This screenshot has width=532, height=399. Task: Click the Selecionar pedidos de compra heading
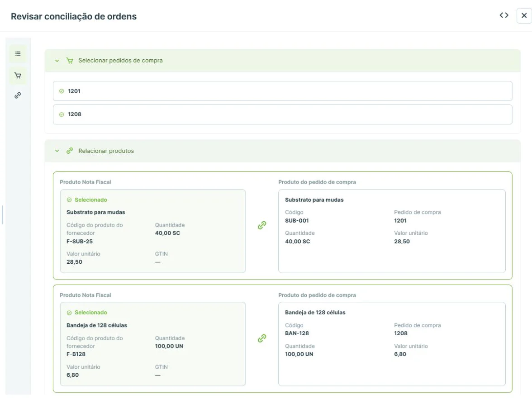point(120,61)
